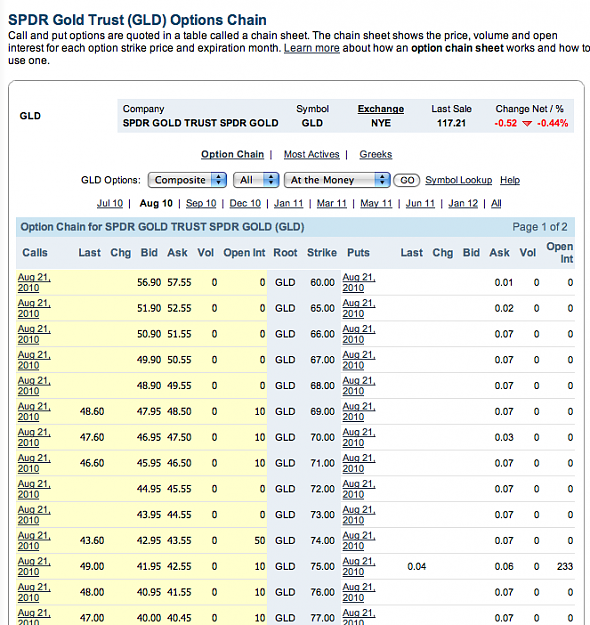590x625 pixels.
Task: Open the Aug 21, 2010 put at strike 75.00
Action: (359, 566)
